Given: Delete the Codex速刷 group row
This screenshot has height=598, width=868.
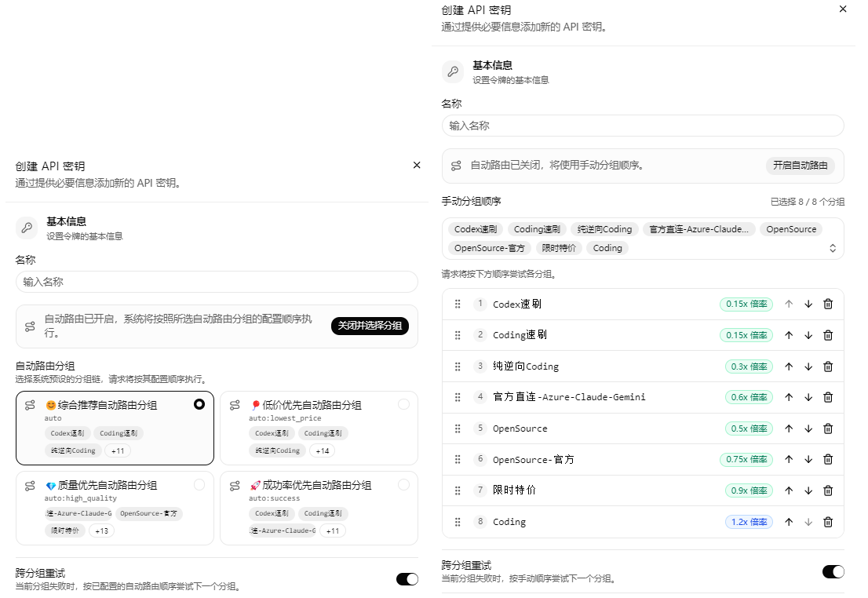Looking at the screenshot, I should coord(828,304).
